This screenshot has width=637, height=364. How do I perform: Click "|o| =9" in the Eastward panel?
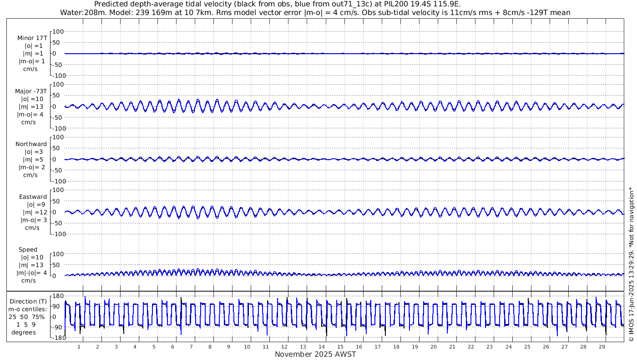tap(36, 205)
